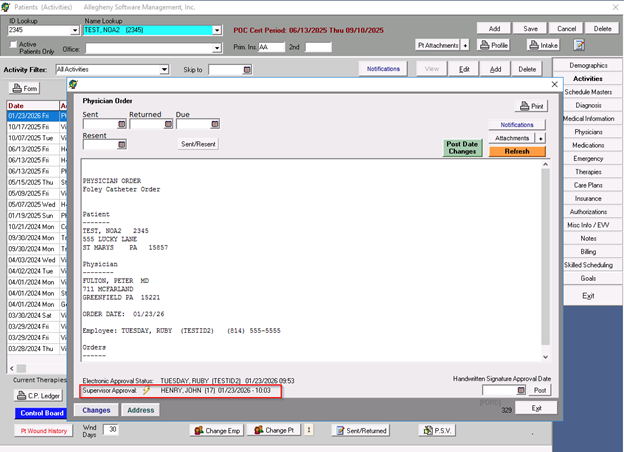
Task: Open the Profile button with printer icon
Action: [x=495, y=45]
